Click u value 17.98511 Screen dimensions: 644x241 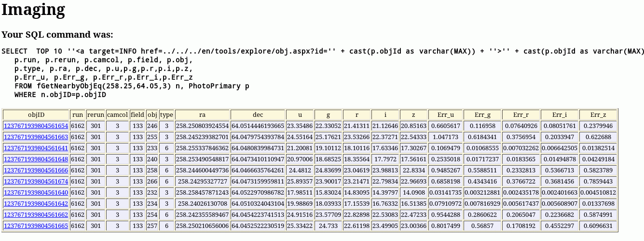[x=300, y=192]
